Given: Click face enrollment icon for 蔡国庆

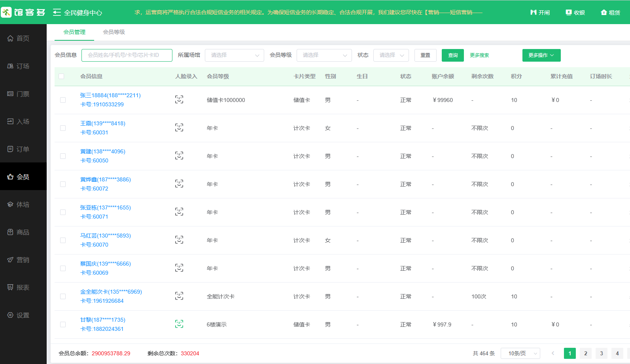Looking at the screenshot, I should pos(179,268).
